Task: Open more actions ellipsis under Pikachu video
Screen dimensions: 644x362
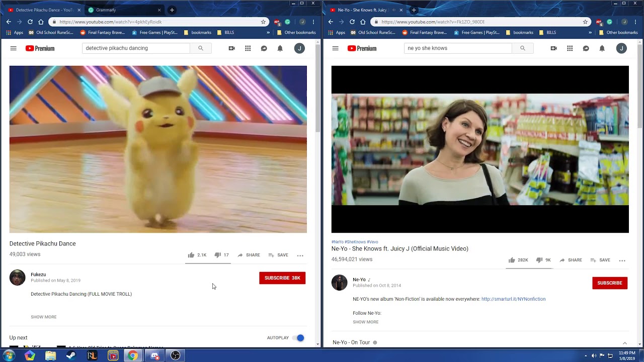Action: [300, 255]
